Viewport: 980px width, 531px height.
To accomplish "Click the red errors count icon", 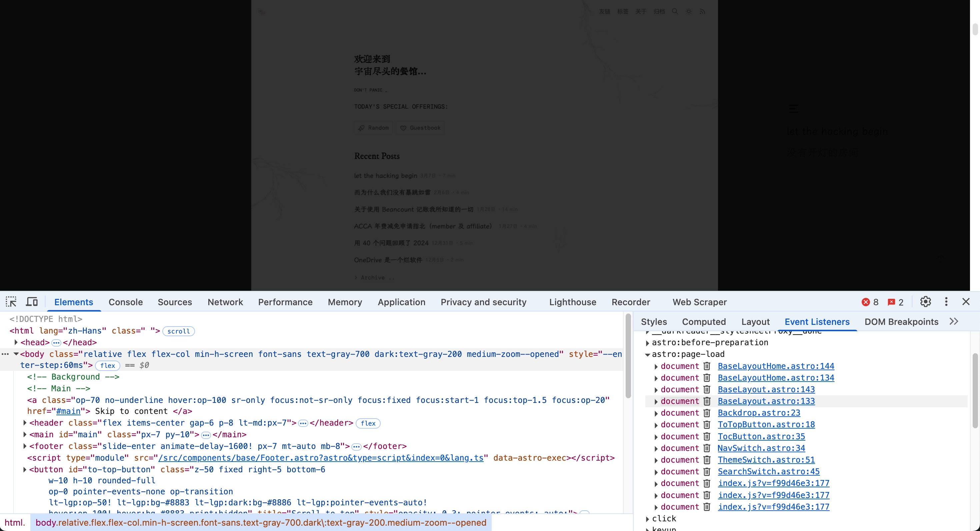I will click(x=866, y=302).
